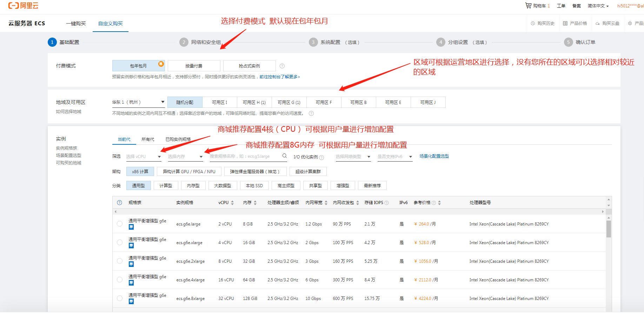Screen dimensions: 644x314
Task: Select 最新推荐 category
Action: point(372,185)
